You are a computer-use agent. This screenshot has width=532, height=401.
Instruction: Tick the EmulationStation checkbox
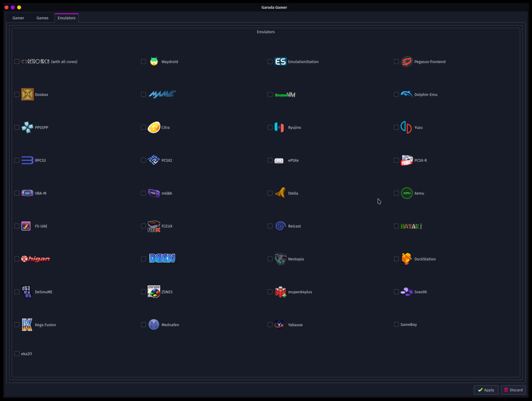[x=270, y=62]
